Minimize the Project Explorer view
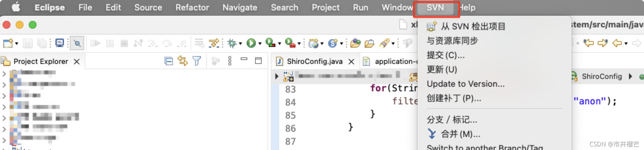This screenshot has width=644, height=150. coord(244,59)
